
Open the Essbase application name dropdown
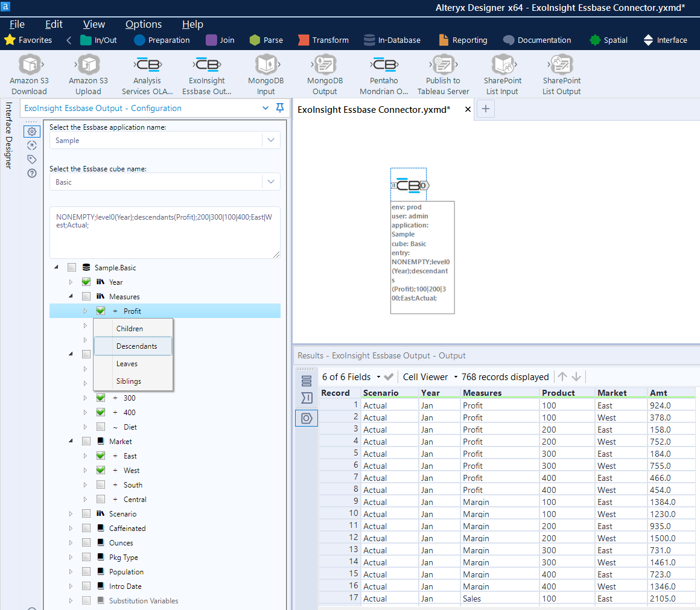271,139
